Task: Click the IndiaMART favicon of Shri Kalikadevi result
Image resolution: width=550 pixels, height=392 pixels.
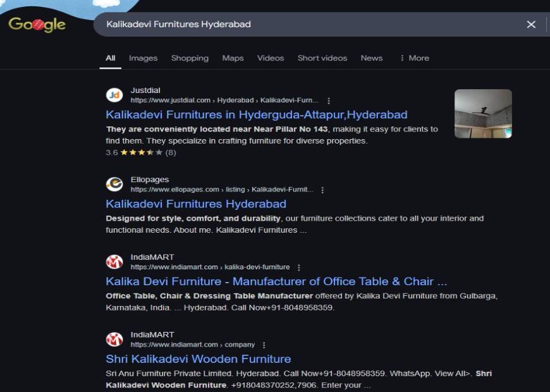Action: (114, 340)
